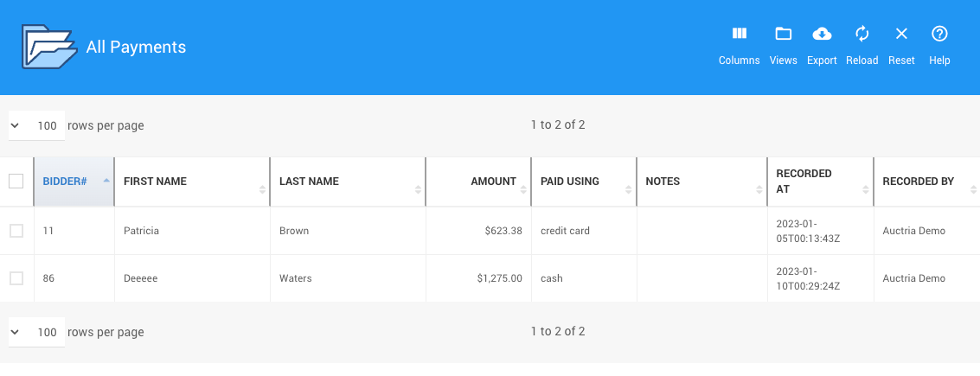Image resolution: width=980 pixels, height=376 pixels.
Task: Open top rows per page dropdown
Action: pyautogui.click(x=36, y=125)
